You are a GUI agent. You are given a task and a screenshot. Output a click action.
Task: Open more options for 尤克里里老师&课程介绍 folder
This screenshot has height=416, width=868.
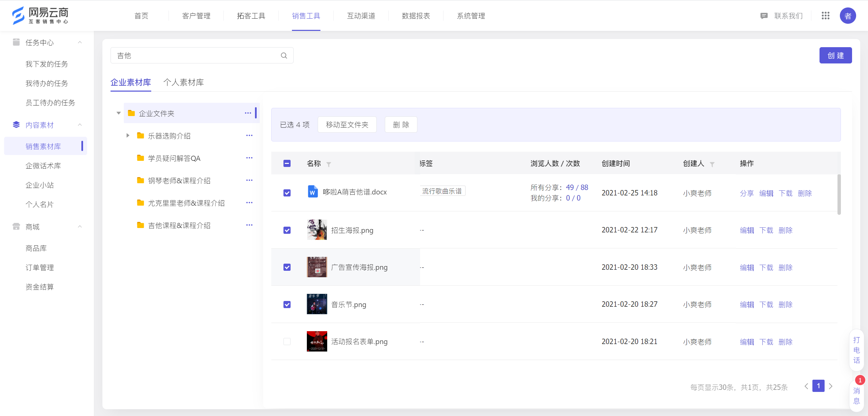249,203
